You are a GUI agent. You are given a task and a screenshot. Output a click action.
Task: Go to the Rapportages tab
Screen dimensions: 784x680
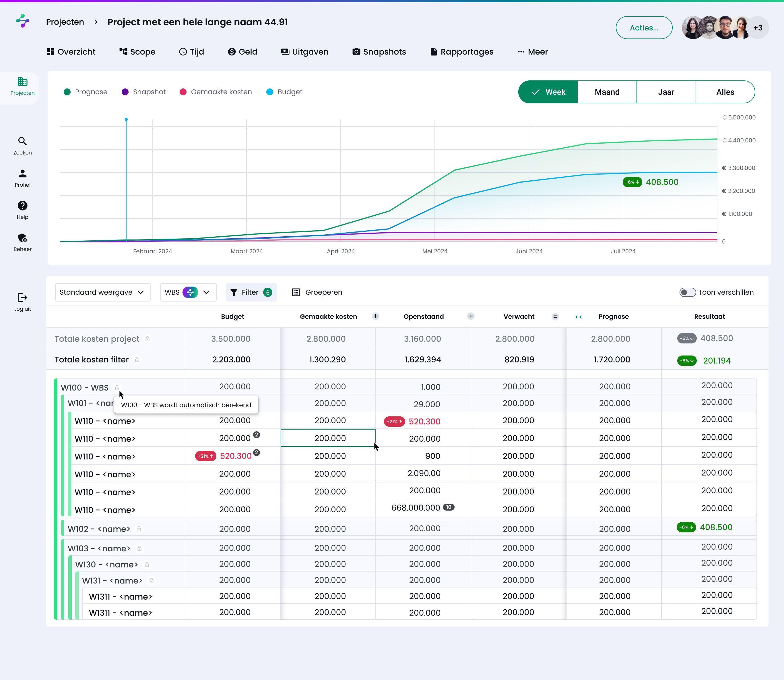(462, 52)
